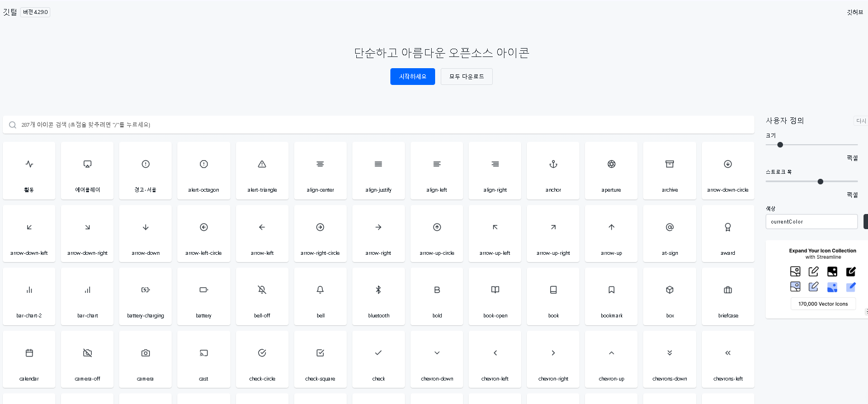The image size is (868, 404).
Task: Pick the book icon card
Action: coord(553,296)
